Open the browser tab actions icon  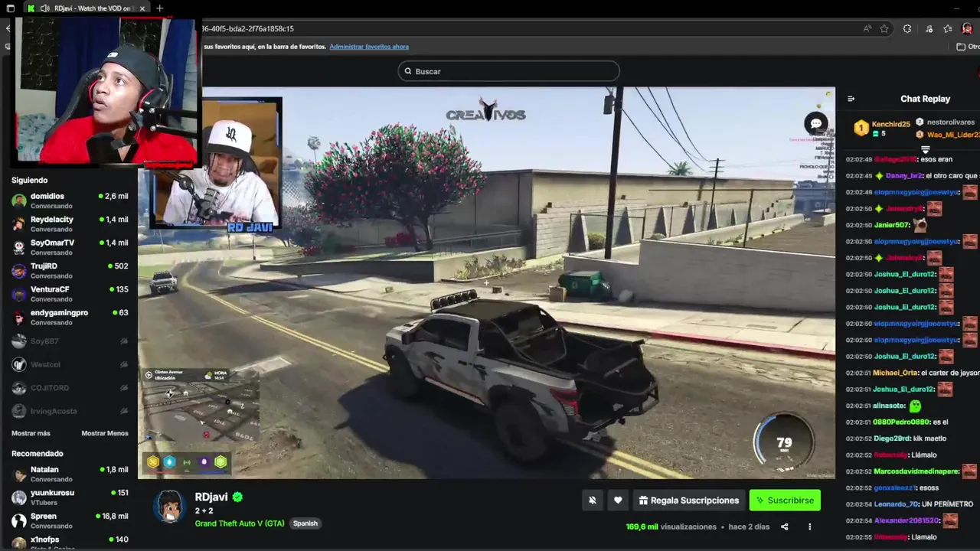coord(10,8)
